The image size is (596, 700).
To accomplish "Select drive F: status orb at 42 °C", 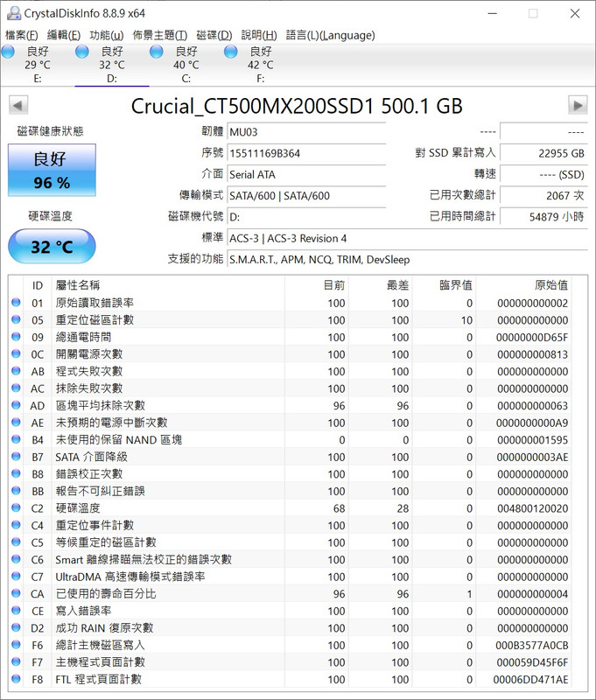I will pyautogui.click(x=230, y=52).
